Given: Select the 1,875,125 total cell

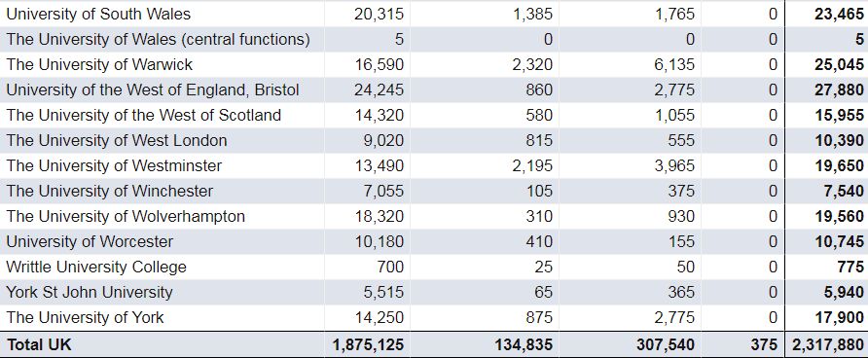Looking at the screenshot, I should (368, 344).
